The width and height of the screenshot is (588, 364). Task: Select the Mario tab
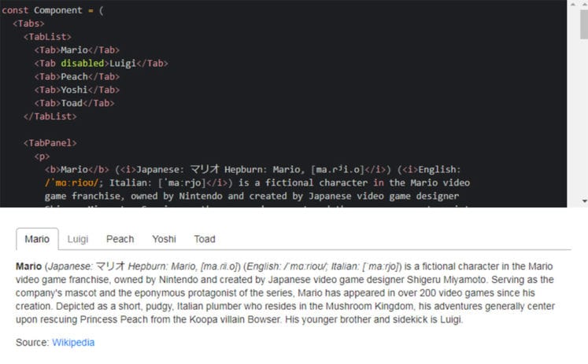click(36, 239)
